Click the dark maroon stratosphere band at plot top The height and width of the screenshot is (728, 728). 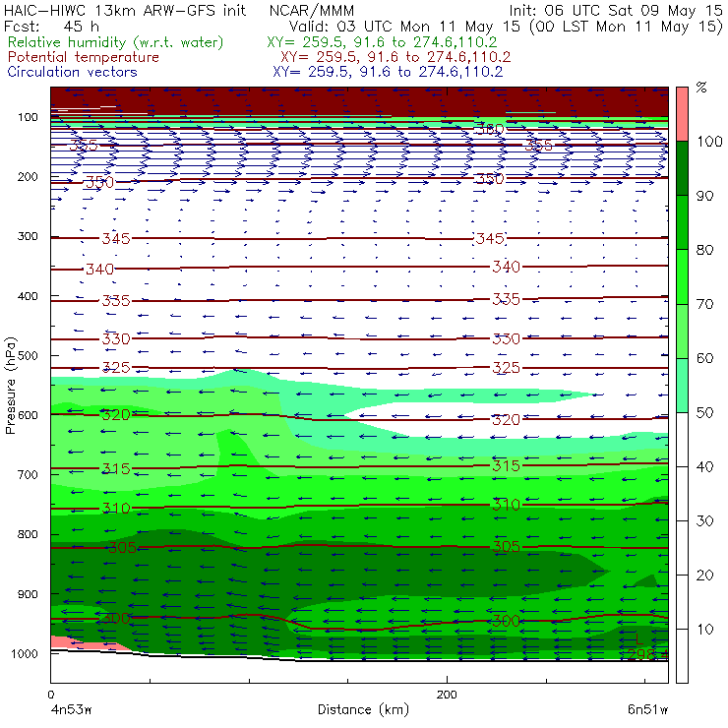pos(359,99)
